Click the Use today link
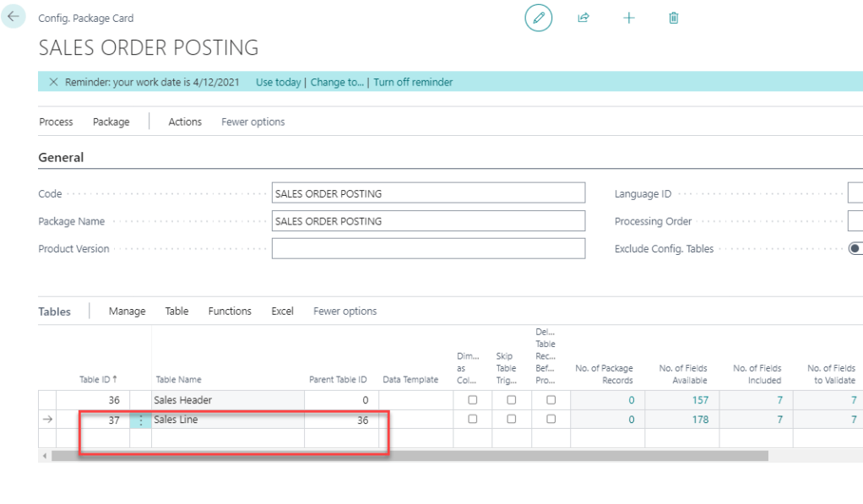This screenshot has height=504, width=863. (x=278, y=82)
